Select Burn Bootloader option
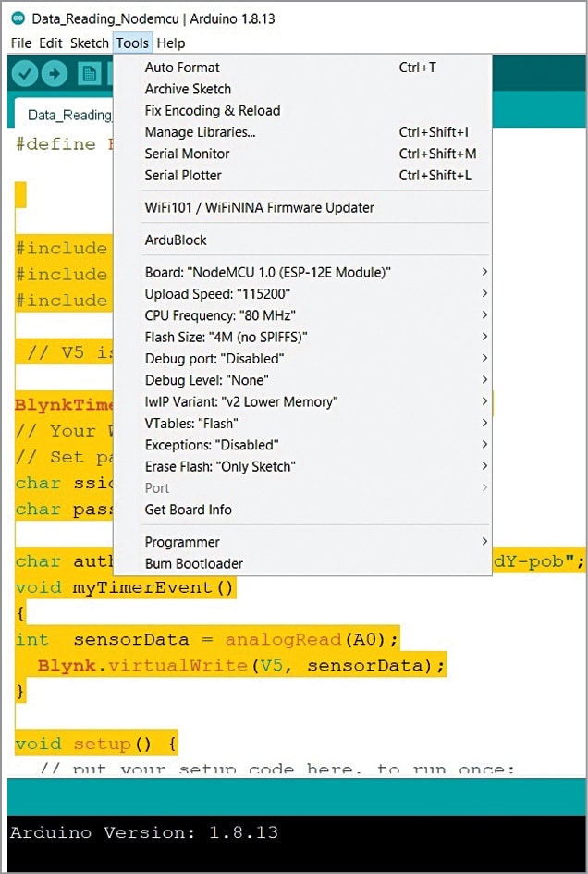Image resolution: width=588 pixels, height=874 pixels. coord(194,563)
